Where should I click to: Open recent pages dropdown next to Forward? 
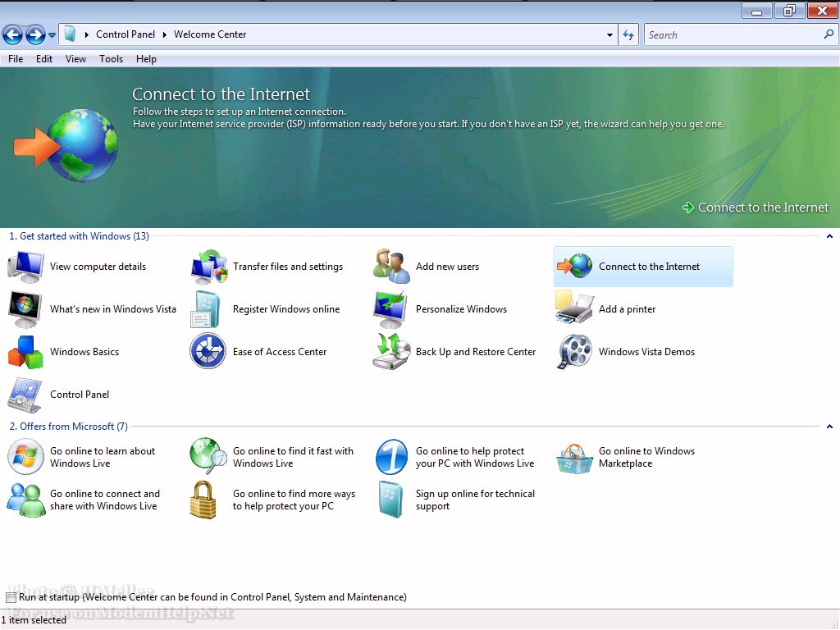click(52, 35)
